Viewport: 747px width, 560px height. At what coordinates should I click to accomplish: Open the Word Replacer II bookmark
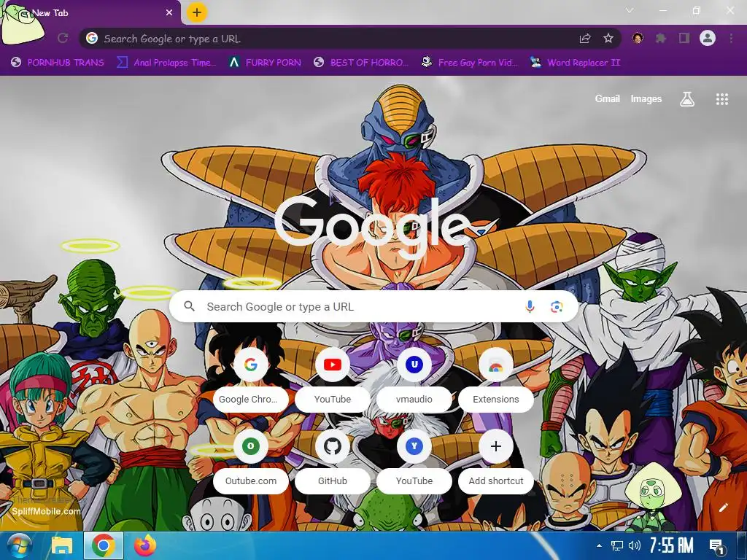coord(576,63)
